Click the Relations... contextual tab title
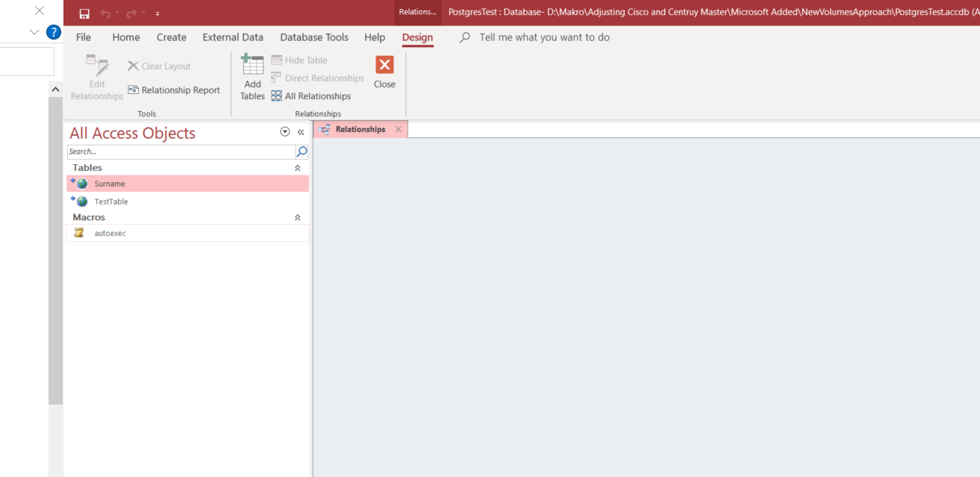Viewport: 980px width, 477px height. pos(417,12)
